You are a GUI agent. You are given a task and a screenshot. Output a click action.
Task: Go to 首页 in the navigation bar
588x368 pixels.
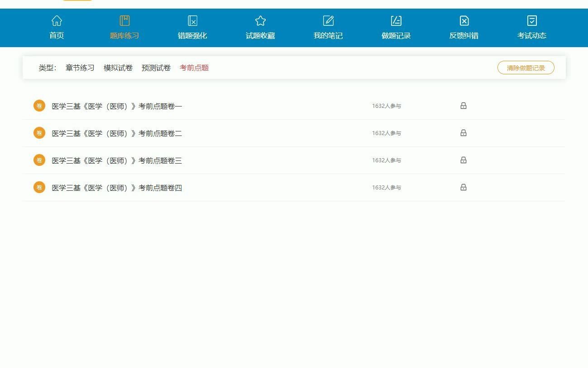click(57, 35)
